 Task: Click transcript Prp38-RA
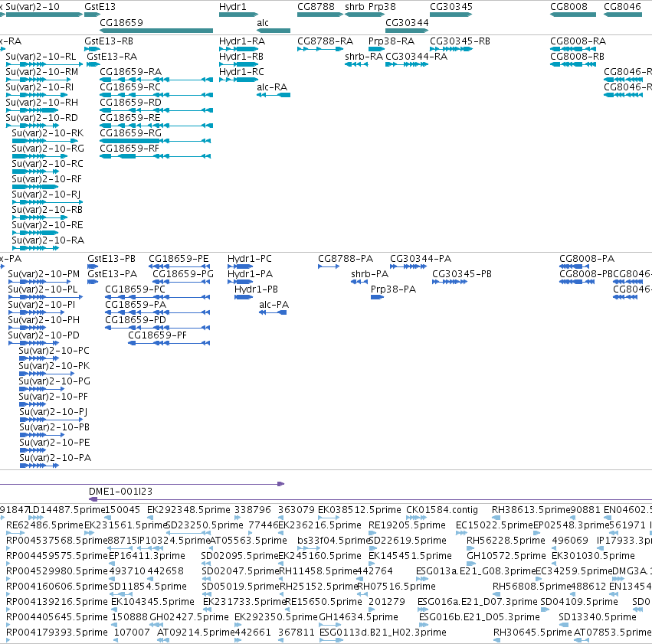(x=376, y=49)
